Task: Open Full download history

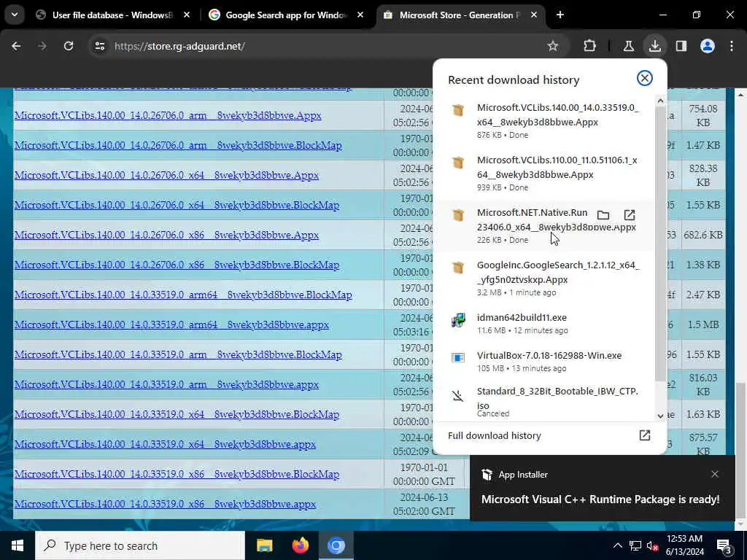Action: point(495,435)
